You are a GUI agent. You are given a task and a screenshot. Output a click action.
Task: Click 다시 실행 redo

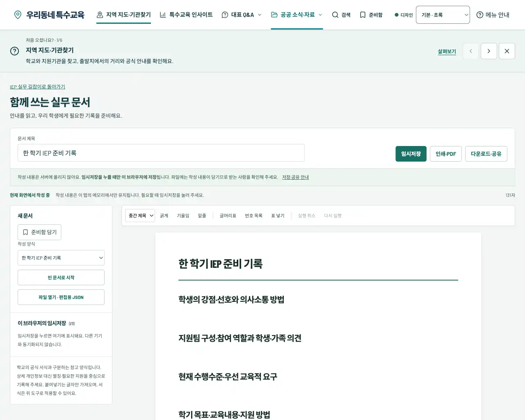[x=333, y=216]
